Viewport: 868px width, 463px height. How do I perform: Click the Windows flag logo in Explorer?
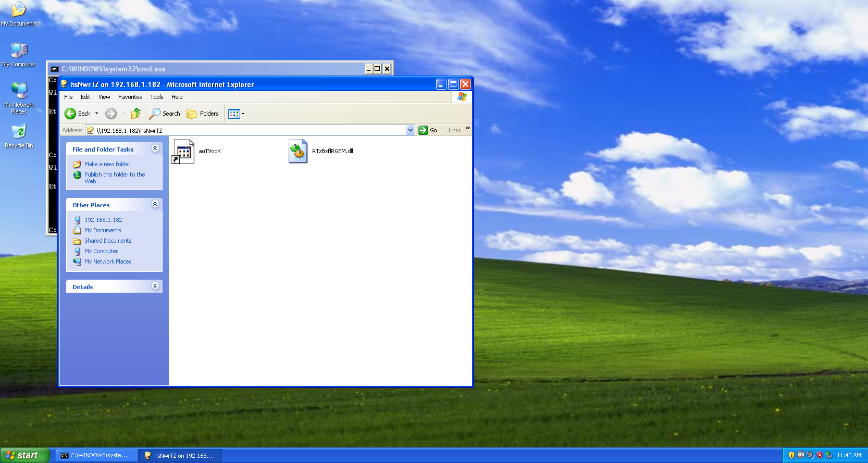click(x=462, y=97)
